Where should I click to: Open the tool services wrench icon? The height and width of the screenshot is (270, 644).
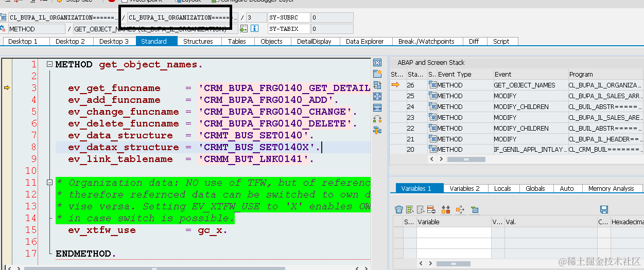[x=377, y=131]
